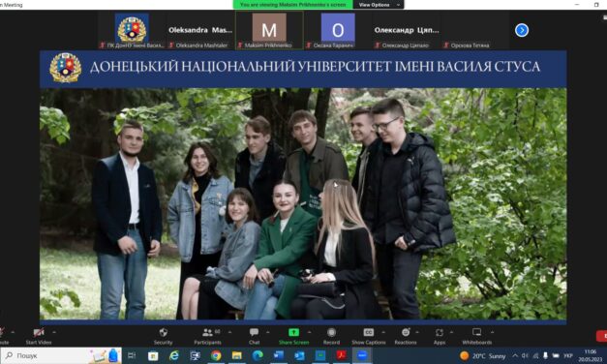Select the Орєхова Тетяна participant tile
This screenshot has height=364, width=607.
474,30
